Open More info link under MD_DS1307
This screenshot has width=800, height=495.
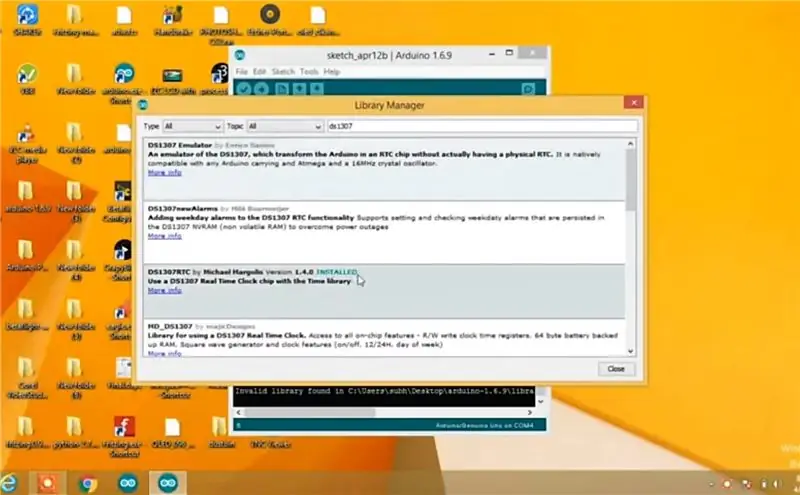[164, 353]
